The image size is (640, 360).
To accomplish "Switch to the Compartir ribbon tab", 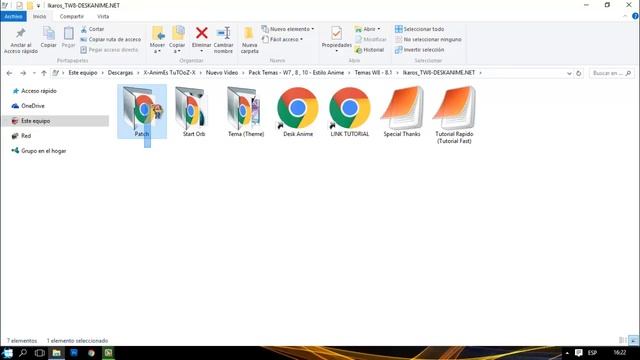I will pyautogui.click(x=71, y=16).
